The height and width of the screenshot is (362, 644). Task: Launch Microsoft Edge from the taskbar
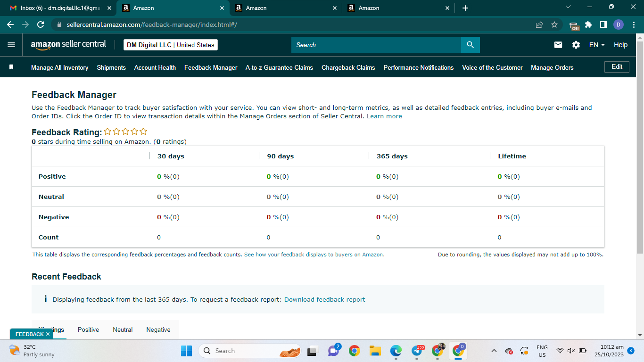point(396,351)
